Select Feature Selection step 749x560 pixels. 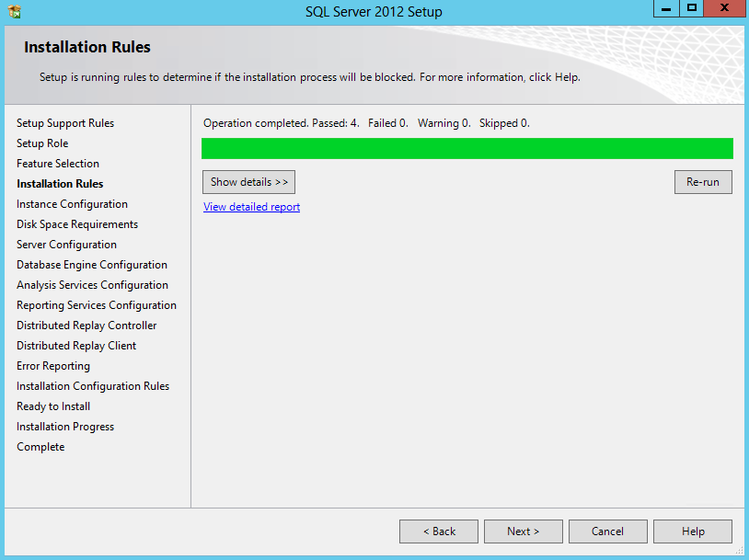(58, 164)
